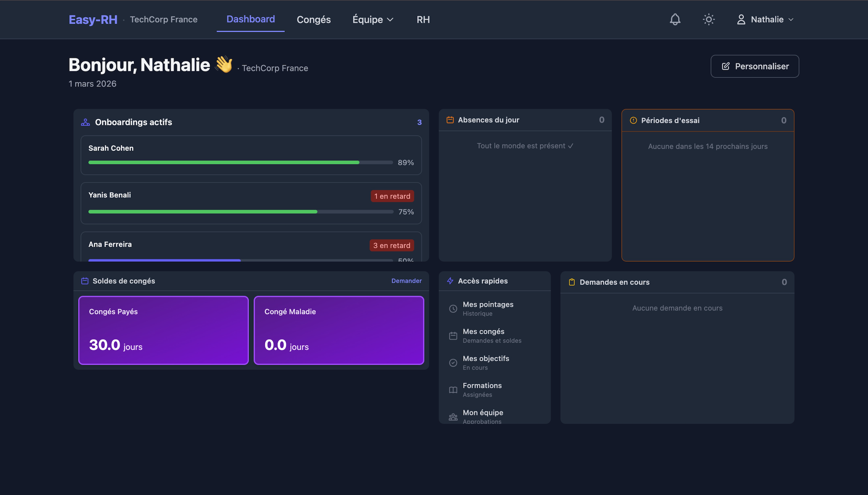
Task: Expand the Équipe dropdown menu
Action: [373, 19]
